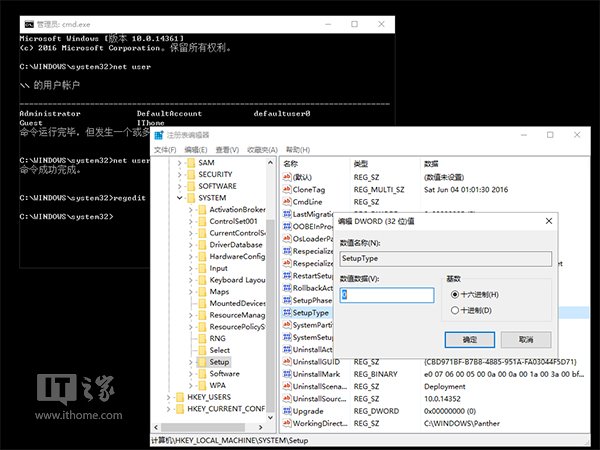Image resolution: width=600 pixels, height=450 pixels.
Task: Open the 文件(F) menu
Action: point(165,149)
